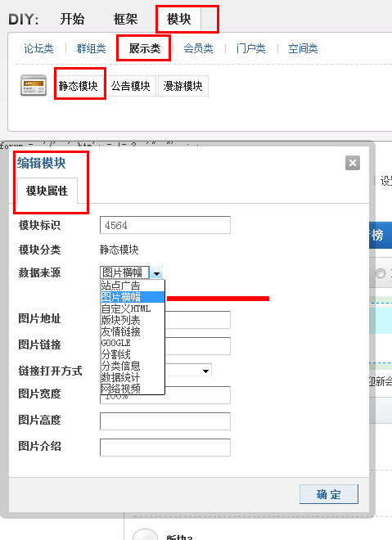Select 版块列表 in the list
392x540 pixels.
point(133,320)
